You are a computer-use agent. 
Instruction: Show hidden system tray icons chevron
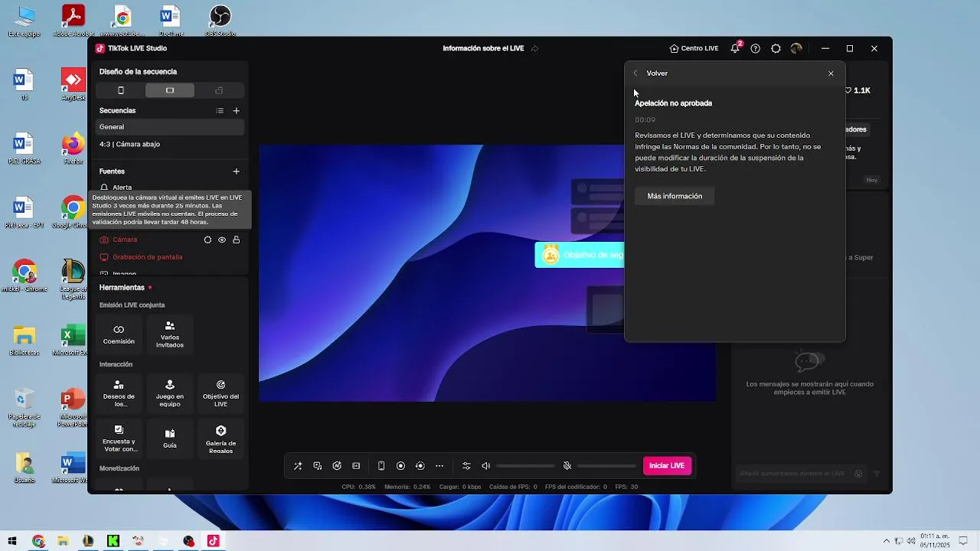click(887, 541)
